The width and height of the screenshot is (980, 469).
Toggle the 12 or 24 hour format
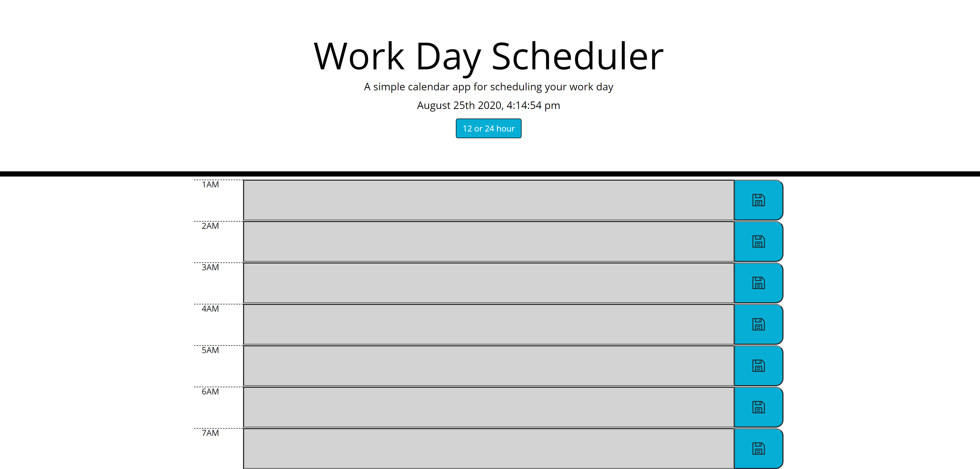coord(488,129)
